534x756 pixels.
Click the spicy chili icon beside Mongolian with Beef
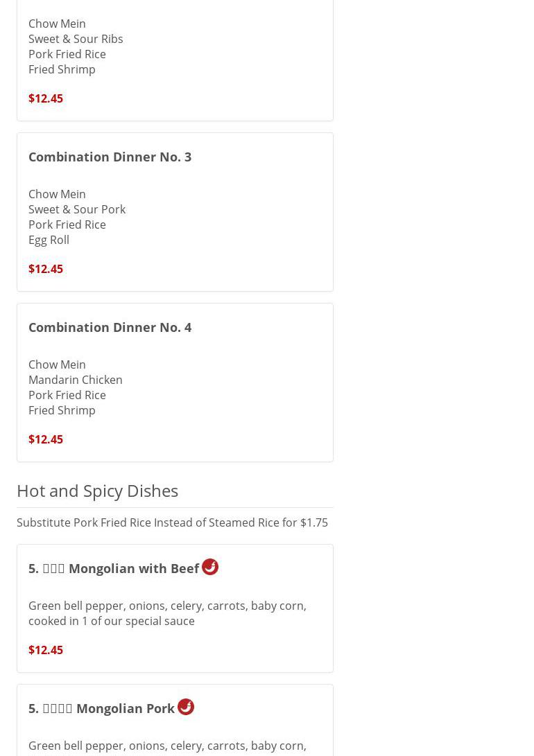[x=209, y=567]
